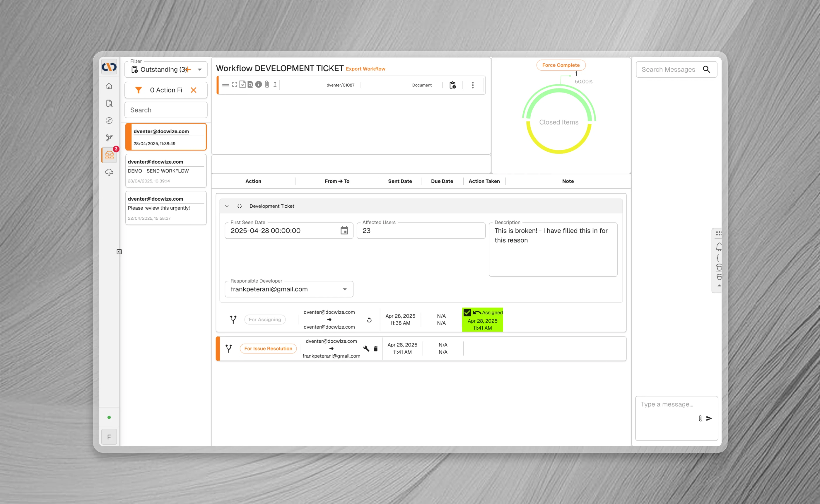Click the For Assigning chip
The width and height of the screenshot is (820, 504).
pyautogui.click(x=265, y=320)
